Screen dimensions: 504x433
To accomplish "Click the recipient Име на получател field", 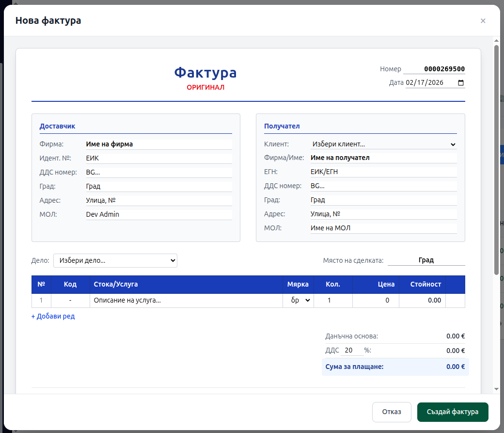I will pyautogui.click(x=383, y=158).
